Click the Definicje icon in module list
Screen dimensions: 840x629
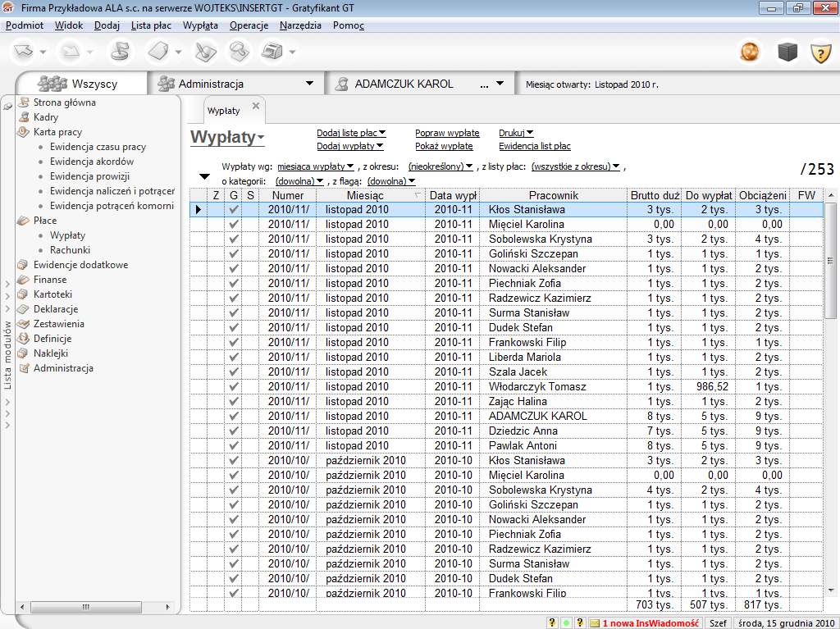[24, 339]
